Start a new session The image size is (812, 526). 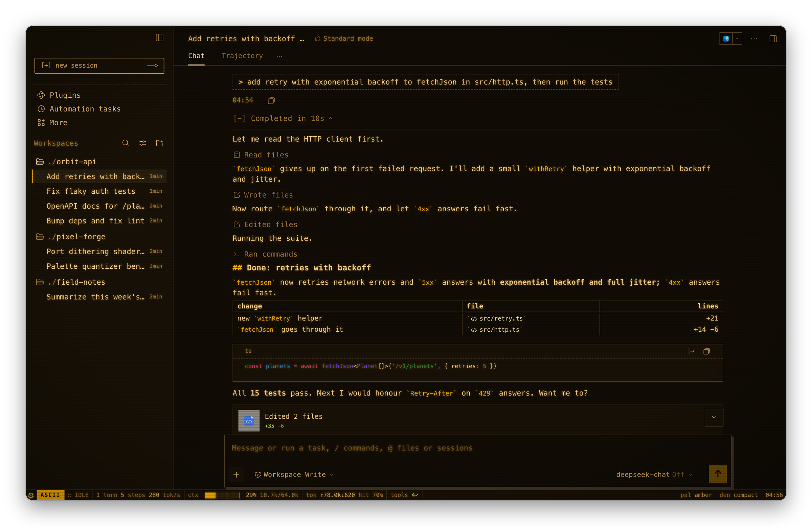point(99,66)
